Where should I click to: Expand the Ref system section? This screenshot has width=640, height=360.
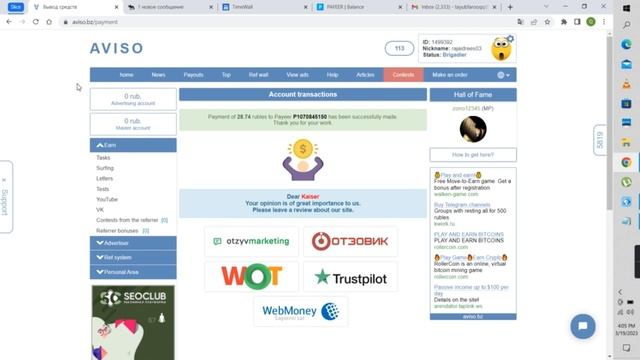point(133,257)
